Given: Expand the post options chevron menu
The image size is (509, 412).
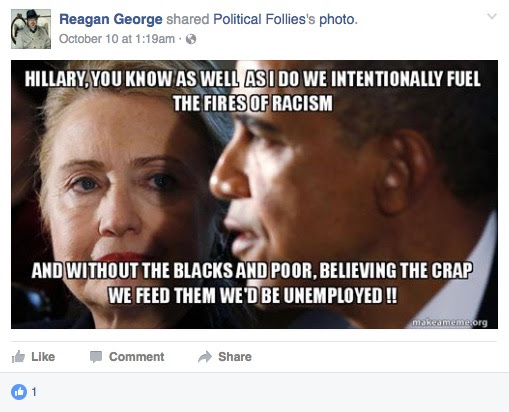Looking at the screenshot, I should (x=492, y=16).
